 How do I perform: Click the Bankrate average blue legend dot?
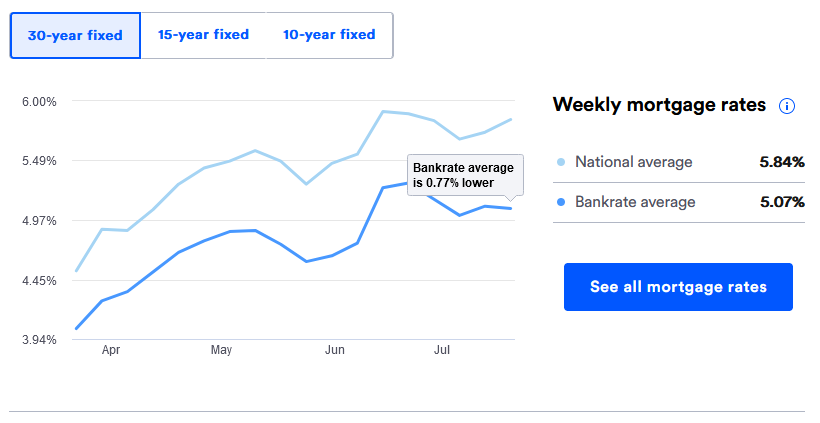(561, 202)
